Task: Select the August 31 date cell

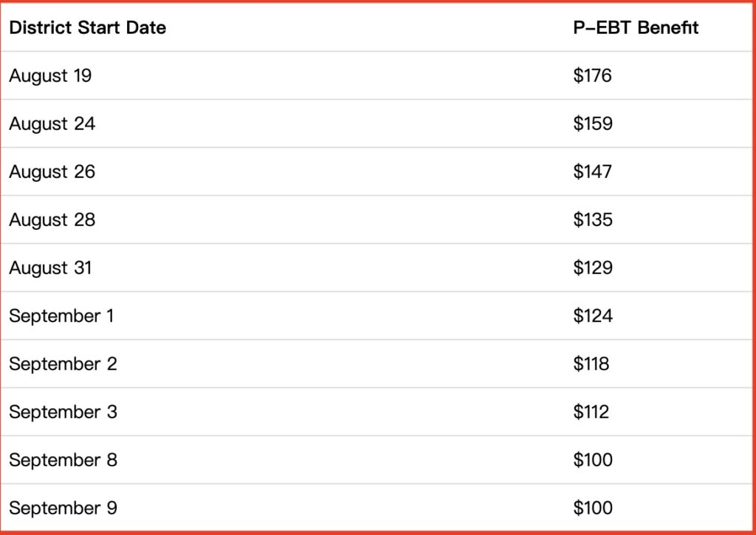Action: click(50, 267)
